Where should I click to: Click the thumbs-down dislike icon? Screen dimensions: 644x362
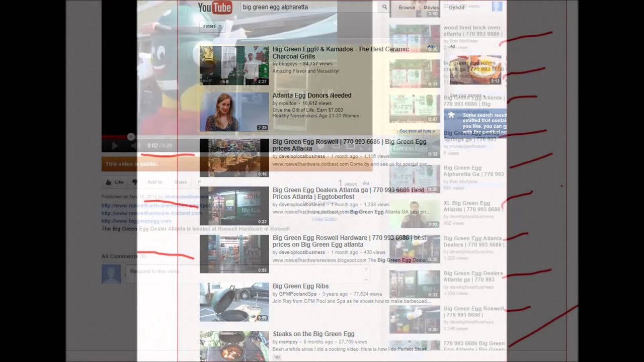pos(134,182)
